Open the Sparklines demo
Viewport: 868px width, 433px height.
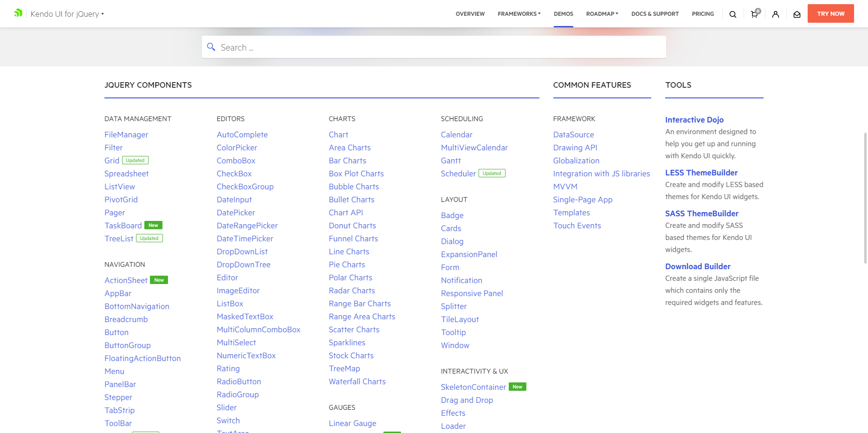[347, 343]
